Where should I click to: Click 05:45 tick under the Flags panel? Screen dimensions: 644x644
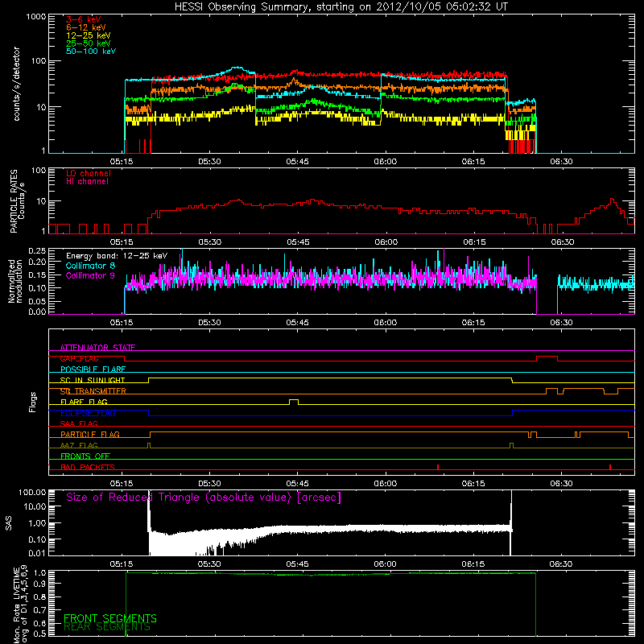point(297,484)
